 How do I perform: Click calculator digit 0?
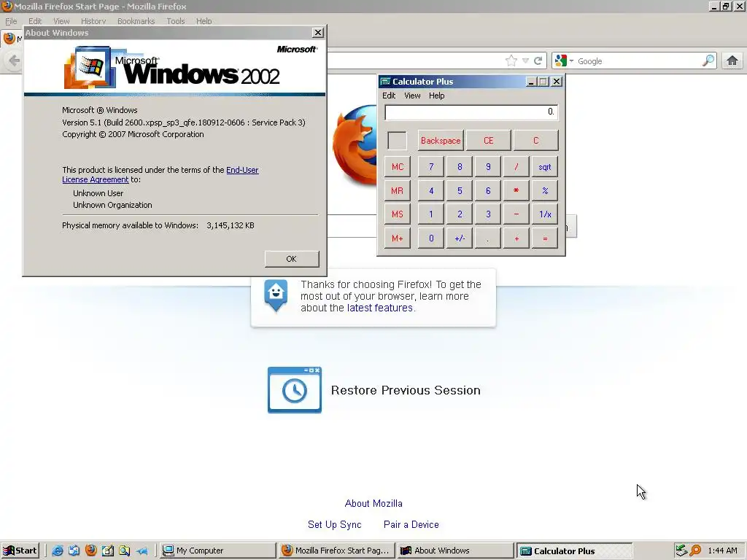pyautogui.click(x=431, y=238)
